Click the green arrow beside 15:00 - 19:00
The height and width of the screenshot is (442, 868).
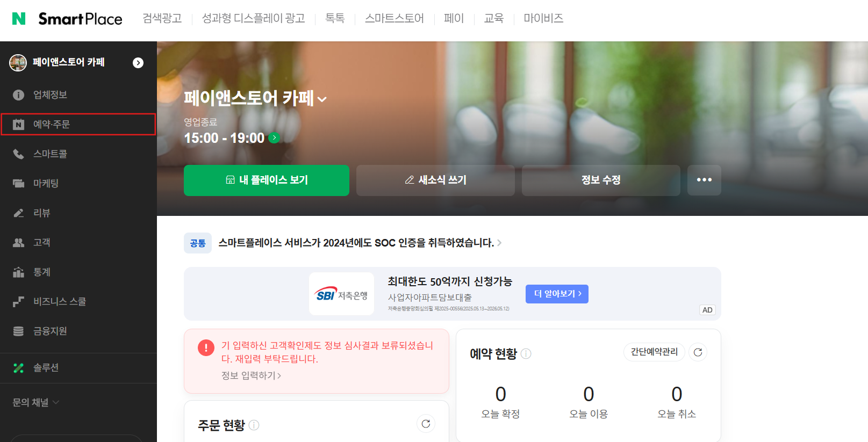[274, 138]
